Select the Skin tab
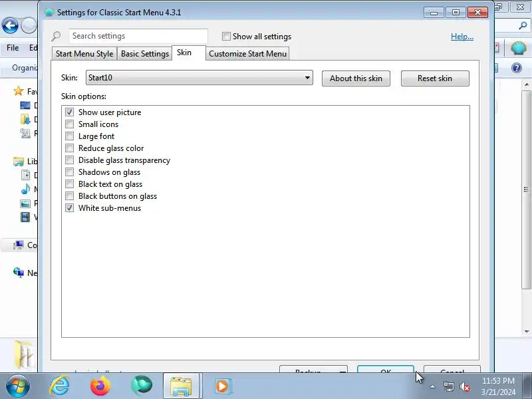This screenshot has height=399, width=532. 189,53
